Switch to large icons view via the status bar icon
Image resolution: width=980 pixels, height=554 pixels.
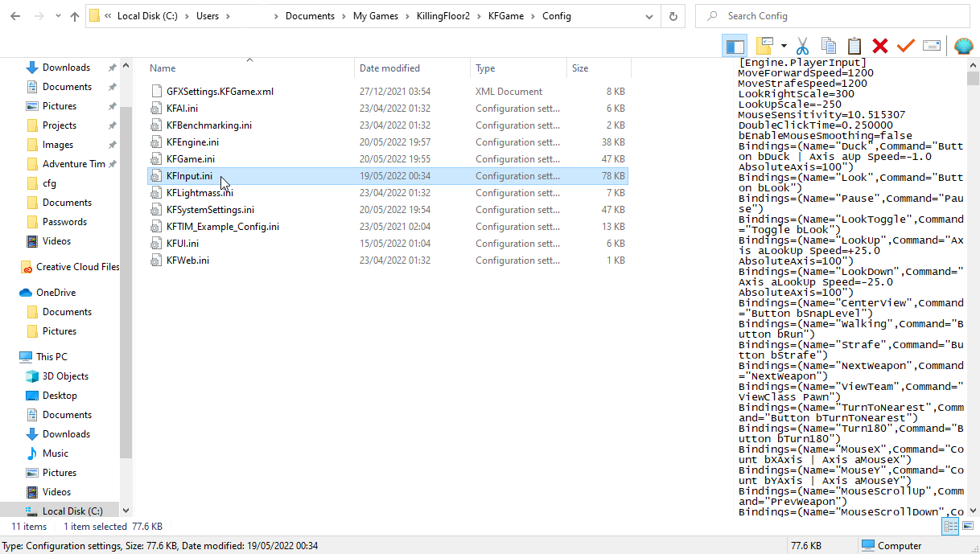966,526
